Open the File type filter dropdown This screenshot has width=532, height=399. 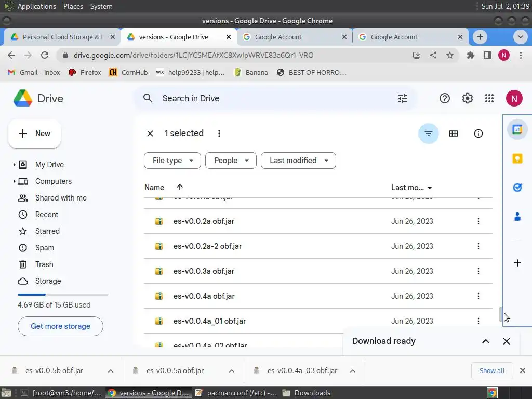[172, 161]
